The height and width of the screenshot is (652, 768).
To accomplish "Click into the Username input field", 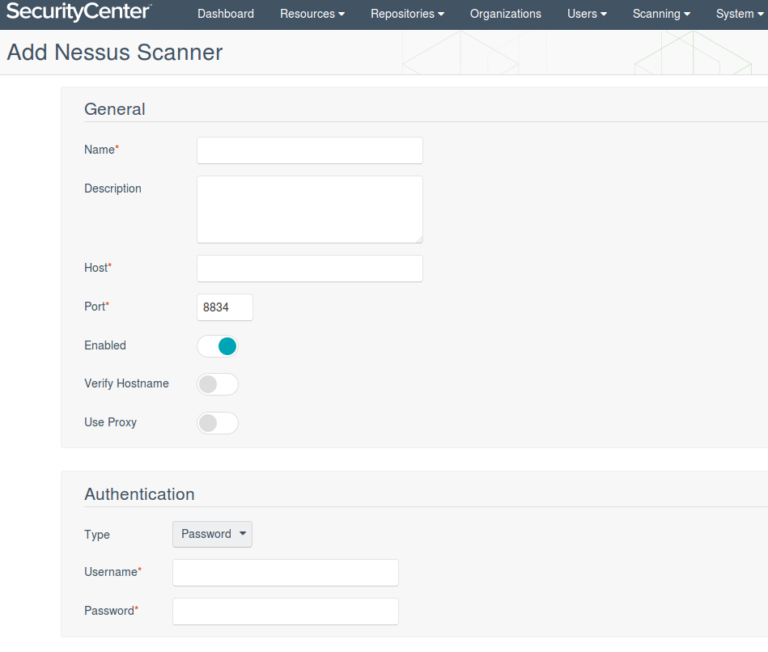I will [285, 573].
